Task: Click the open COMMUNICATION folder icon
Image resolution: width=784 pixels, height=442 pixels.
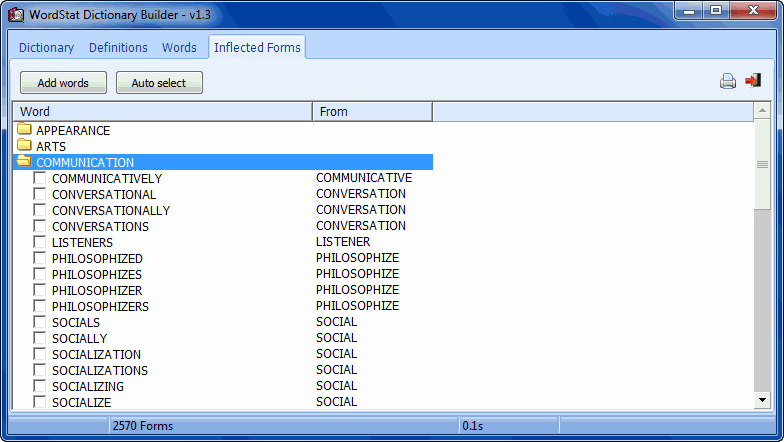Action: click(x=24, y=162)
